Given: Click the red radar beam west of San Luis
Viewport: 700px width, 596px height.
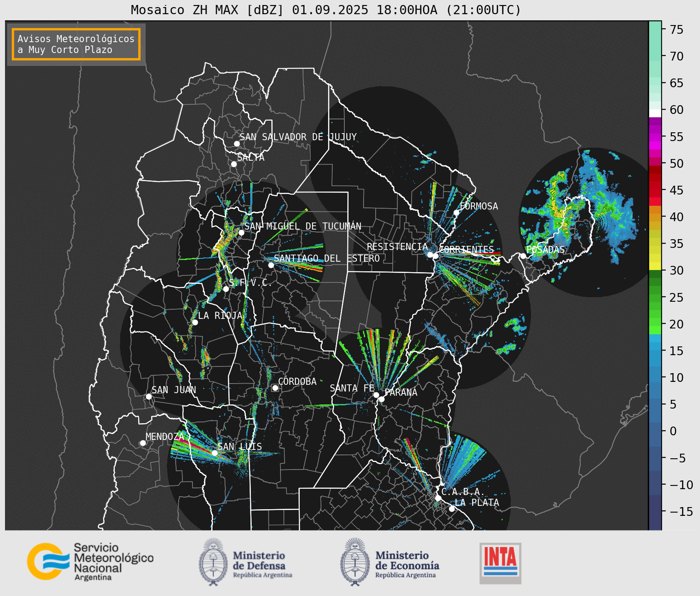Looking at the screenshot, I should click(195, 447).
